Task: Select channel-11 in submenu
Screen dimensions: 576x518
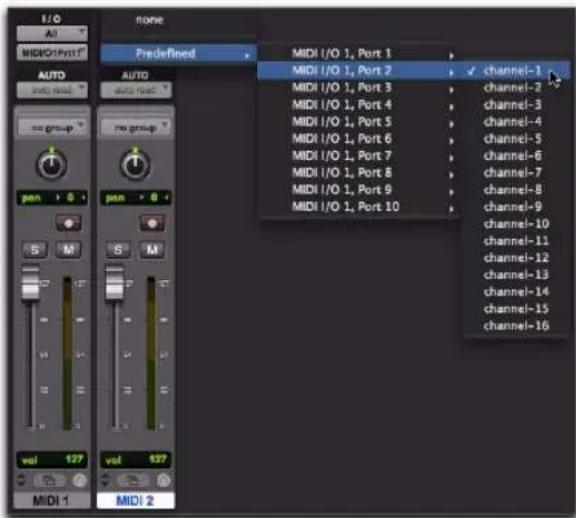Action: tap(515, 241)
